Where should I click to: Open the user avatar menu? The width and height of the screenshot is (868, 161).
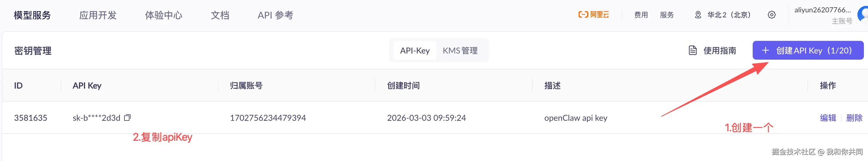[x=863, y=15]
